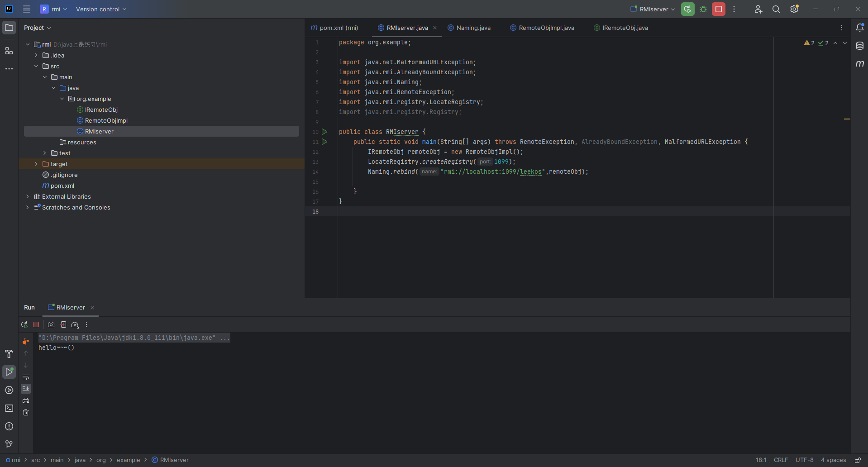Switch to the IRemoteObj.java tab
This screenshot has height=467, width=868.
coord(621,28)
